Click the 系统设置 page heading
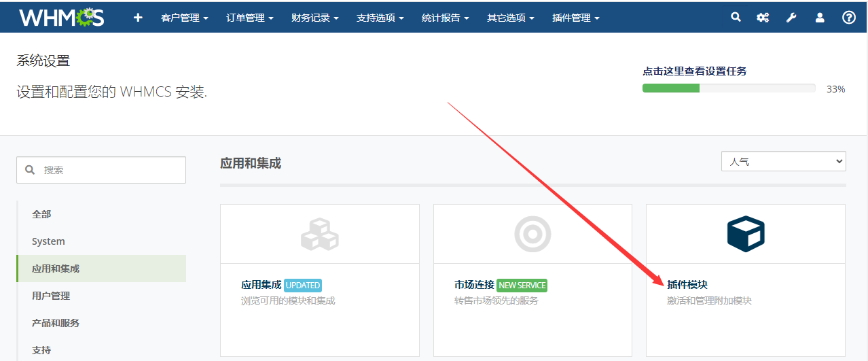 point(43,61)
